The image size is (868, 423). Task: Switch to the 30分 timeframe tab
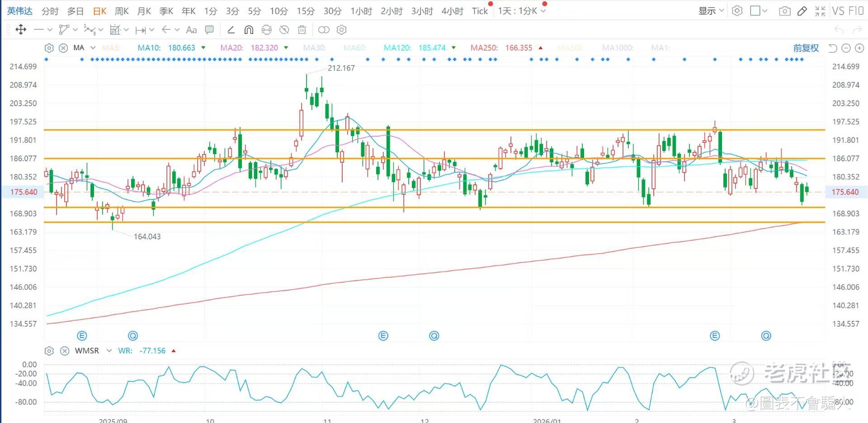pyautogui.click(x=332, y=11)
